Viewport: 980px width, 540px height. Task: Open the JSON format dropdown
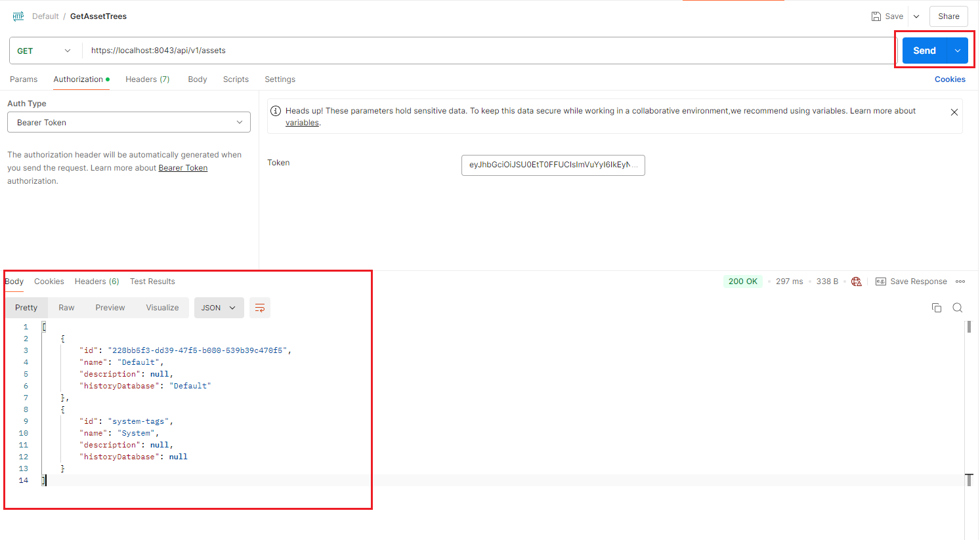coord(219,308)
